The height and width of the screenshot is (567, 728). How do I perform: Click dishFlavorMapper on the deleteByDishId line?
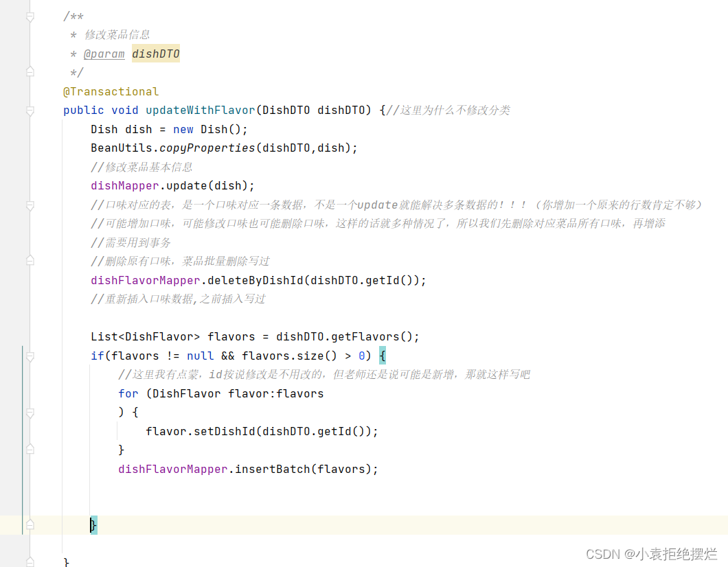146,280
